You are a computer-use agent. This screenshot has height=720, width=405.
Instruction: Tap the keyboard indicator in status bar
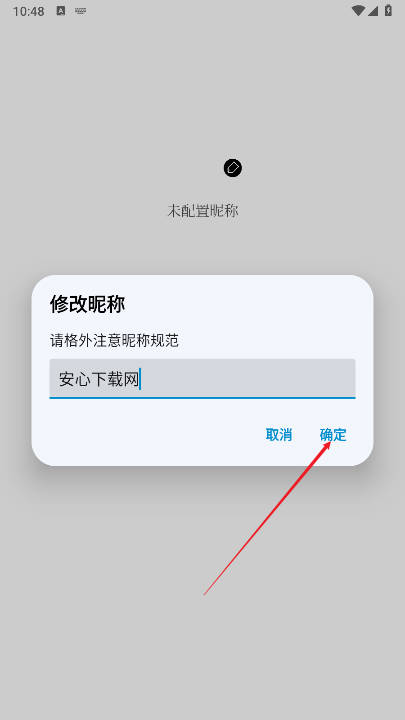click(x=80, y=11)
